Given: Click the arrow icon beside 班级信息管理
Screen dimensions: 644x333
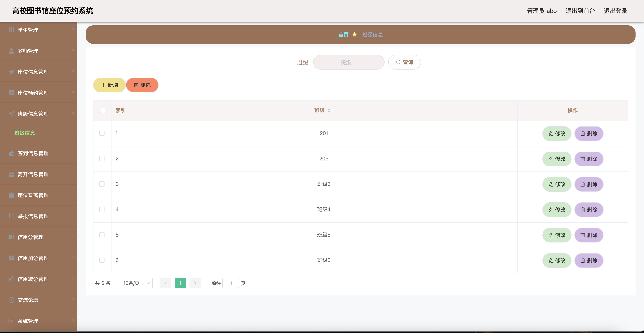Looking at the screenshot, I should click(x=11, y=114).
